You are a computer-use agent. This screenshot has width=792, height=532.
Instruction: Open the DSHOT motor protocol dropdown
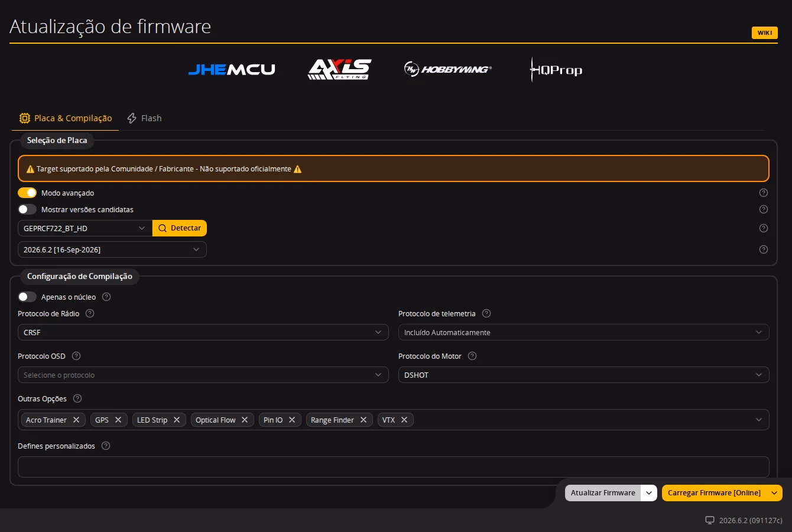[584, 375]
